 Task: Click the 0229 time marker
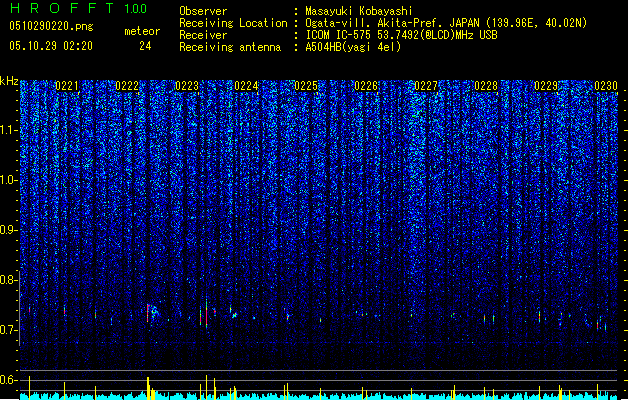tap(546, 86)
